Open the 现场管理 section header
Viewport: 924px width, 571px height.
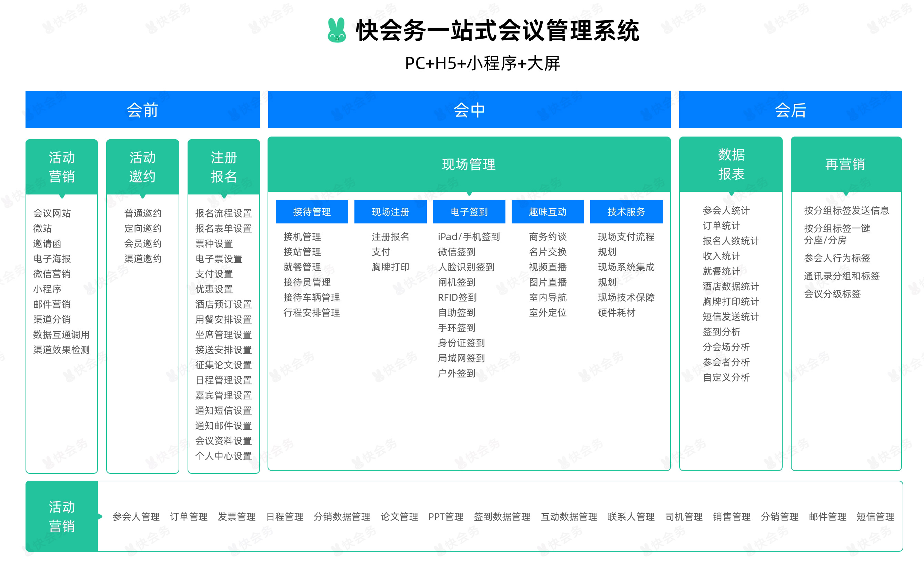pyautogui.click(x=469, y=164)
